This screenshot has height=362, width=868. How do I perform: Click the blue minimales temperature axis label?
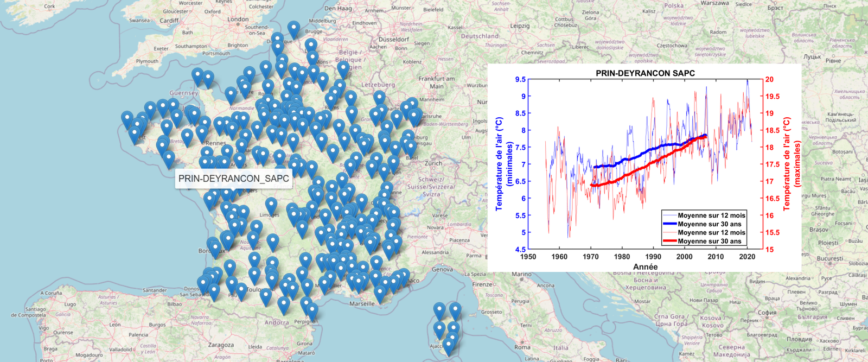pos(504,164)
